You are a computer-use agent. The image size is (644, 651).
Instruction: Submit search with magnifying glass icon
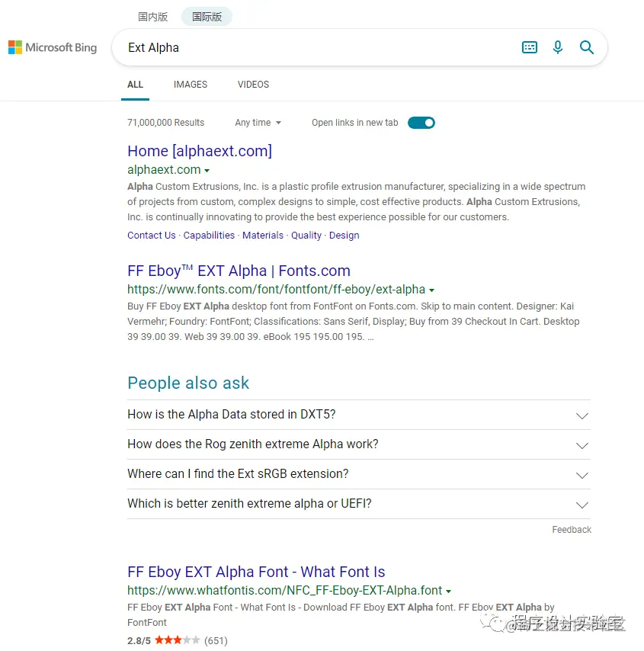(x=586, y=47)
